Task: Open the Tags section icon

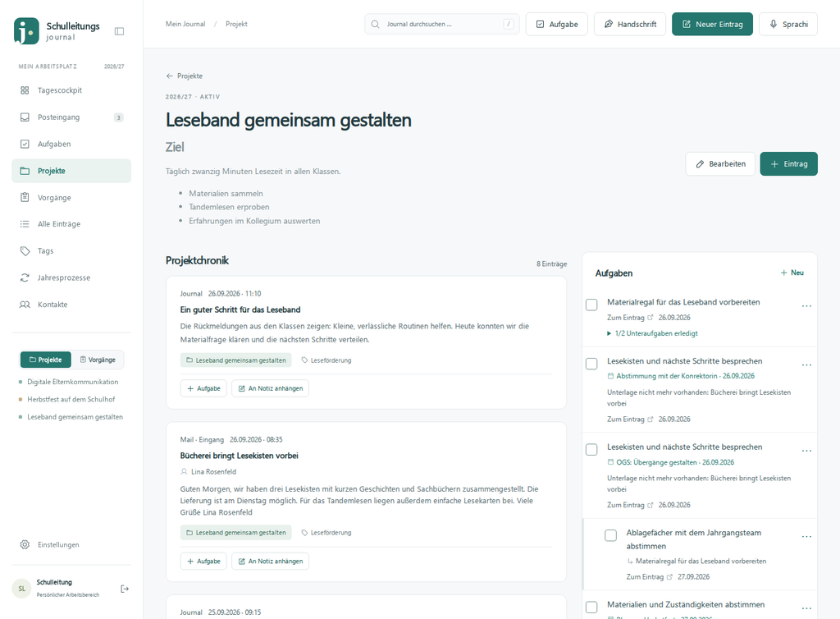Action: pyautogui.click(x=25, y=251)
